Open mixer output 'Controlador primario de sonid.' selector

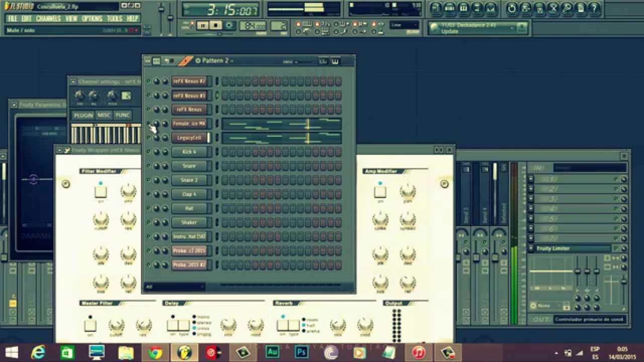click(590, 319)
